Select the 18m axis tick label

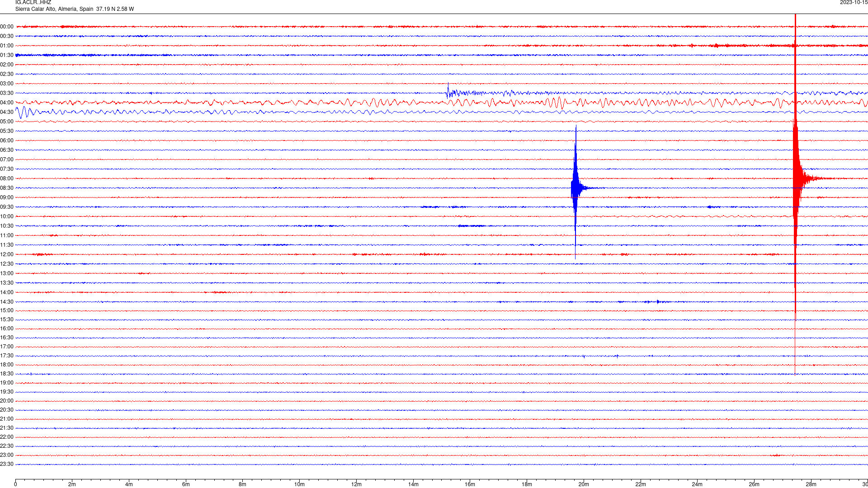(527, 484)
